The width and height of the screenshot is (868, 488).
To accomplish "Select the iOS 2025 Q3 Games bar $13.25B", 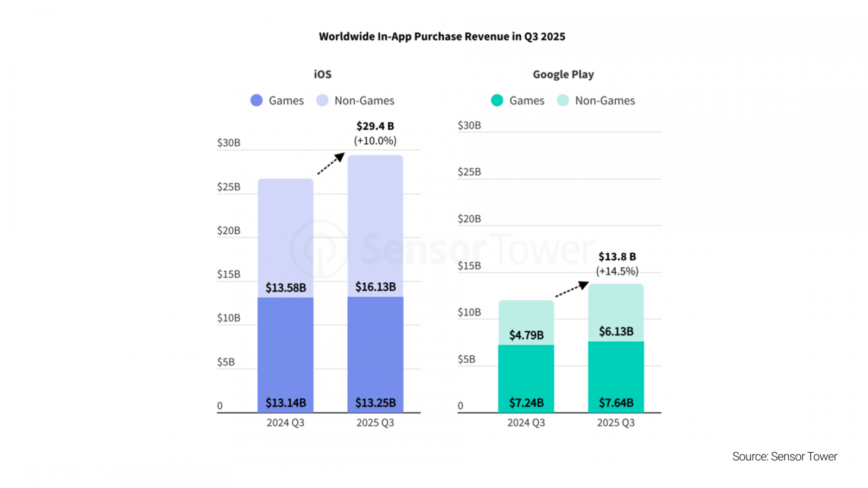I will tap(375, 355).
